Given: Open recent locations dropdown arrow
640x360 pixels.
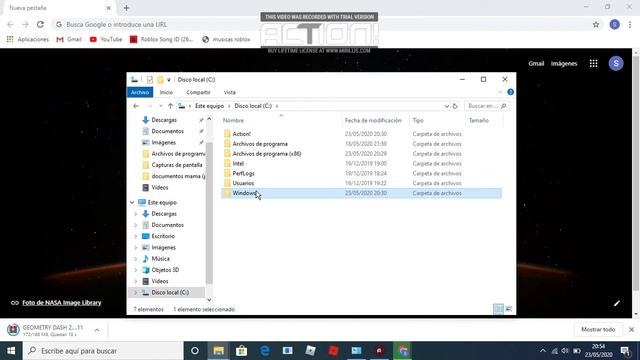Looking at the screenshot, I should coord(160,106).
